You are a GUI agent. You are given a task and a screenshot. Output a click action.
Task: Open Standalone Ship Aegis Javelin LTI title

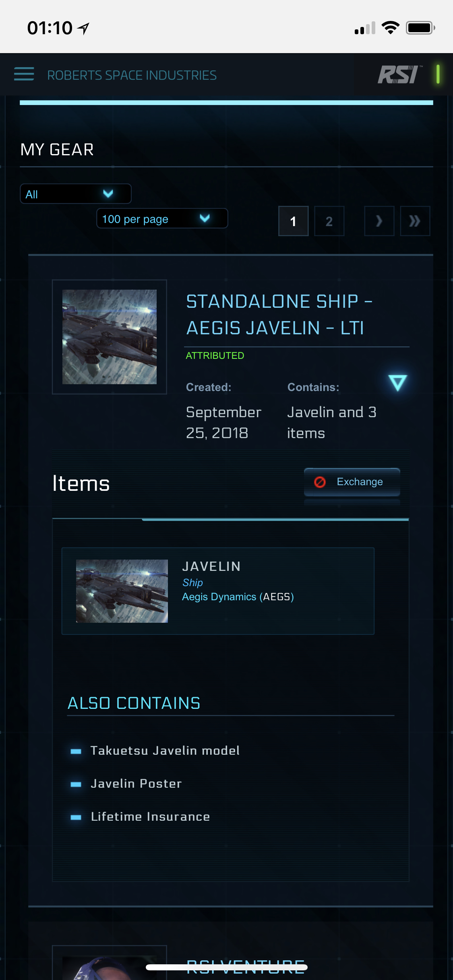tap(279, 315)
